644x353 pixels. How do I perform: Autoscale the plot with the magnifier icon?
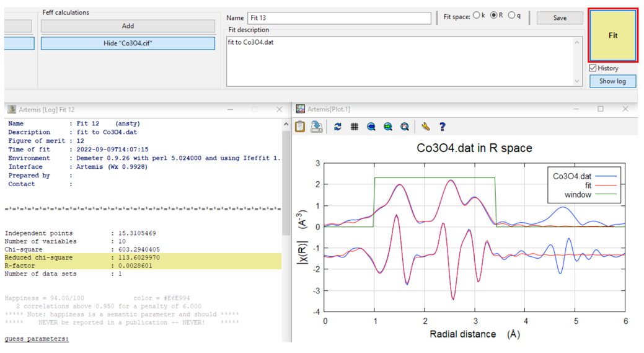click(405, 127)
